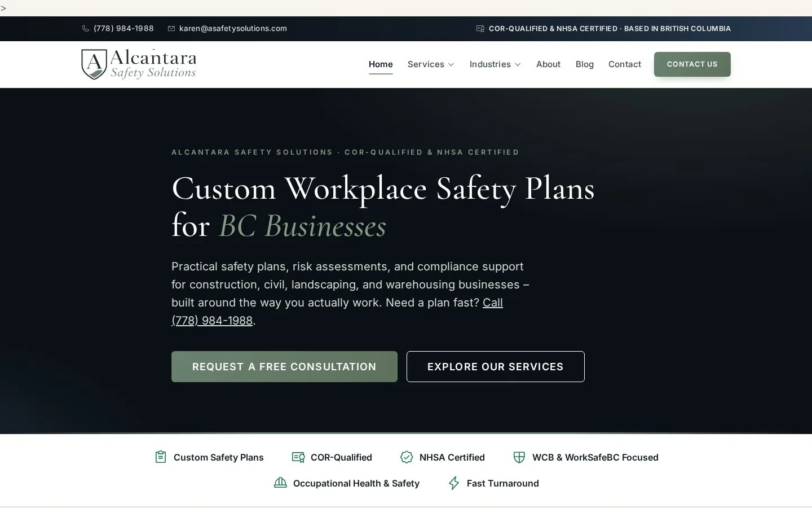Viewport: 812px width, 508px height.
Task: Click the envelope email icon
Action: click(171, 29)
